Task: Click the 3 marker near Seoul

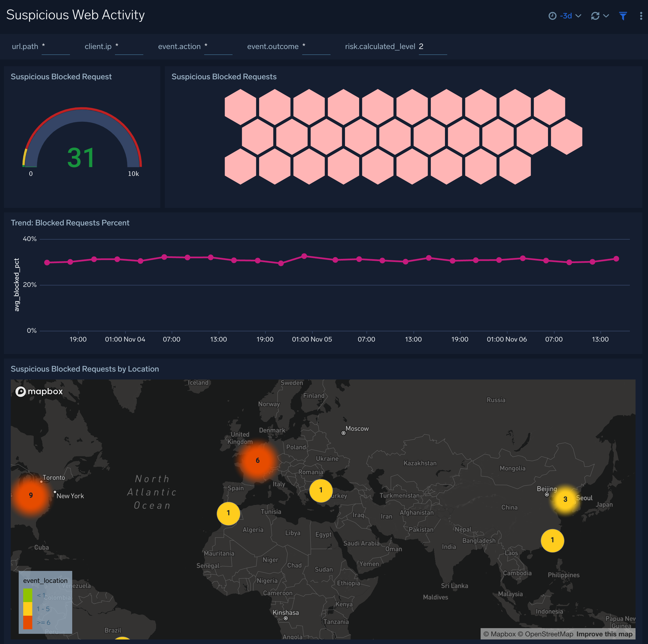Action: pyautogui.click(x=566, y=500)
